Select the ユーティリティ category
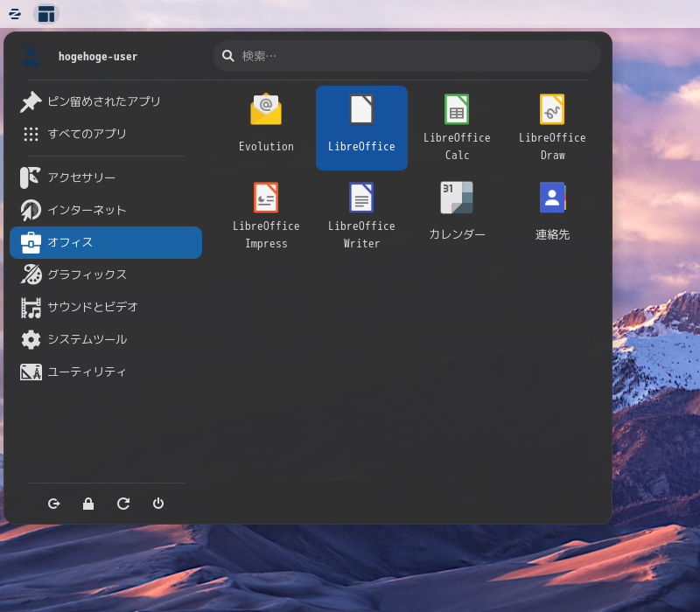700x612 pixels. pyautogui.click(x=106, y=372)
